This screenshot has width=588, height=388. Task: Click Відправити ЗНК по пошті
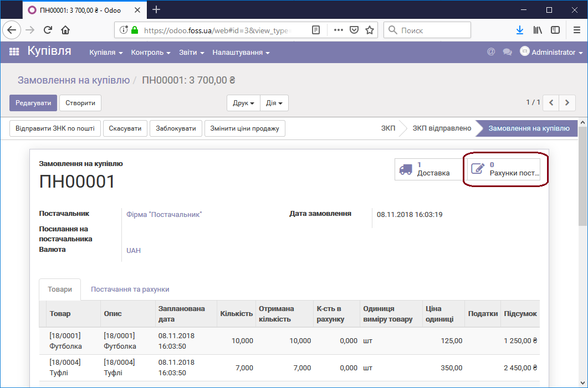click(x=55, y=128)
